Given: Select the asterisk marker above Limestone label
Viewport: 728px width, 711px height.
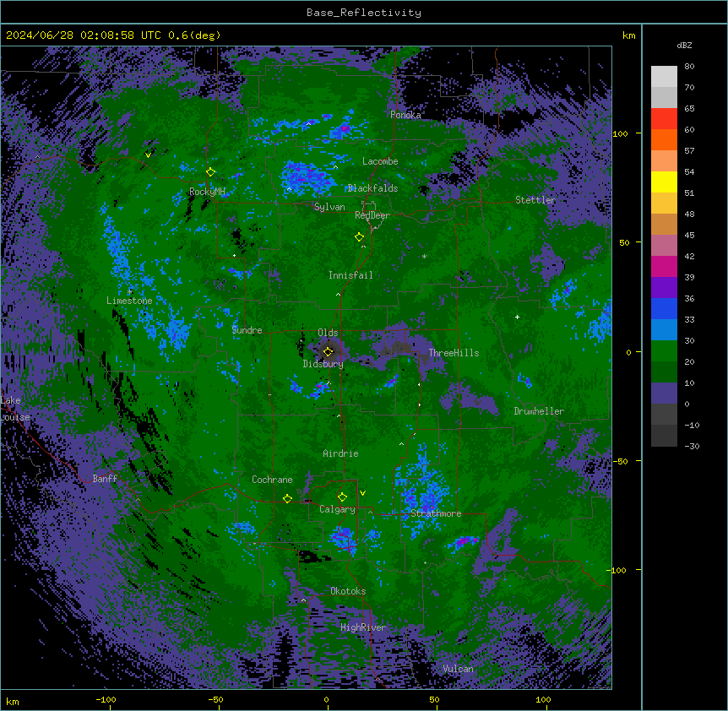Looking at the screenshot, I should click(129, 291).
